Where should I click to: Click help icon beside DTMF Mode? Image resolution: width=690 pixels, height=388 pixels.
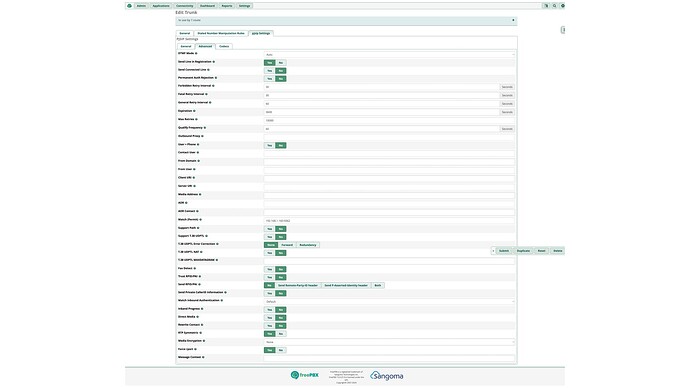tap(196, 53)
